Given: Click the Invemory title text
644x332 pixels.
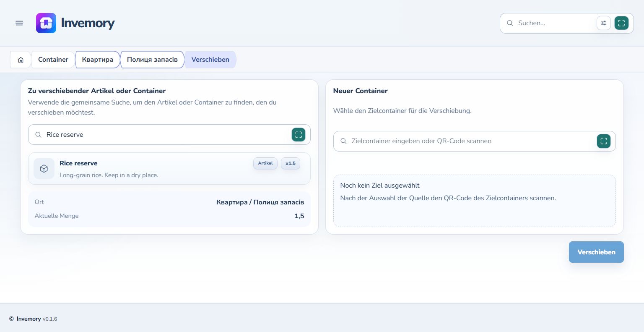Looking at the screenshot, I should click(x=88, y=23).
